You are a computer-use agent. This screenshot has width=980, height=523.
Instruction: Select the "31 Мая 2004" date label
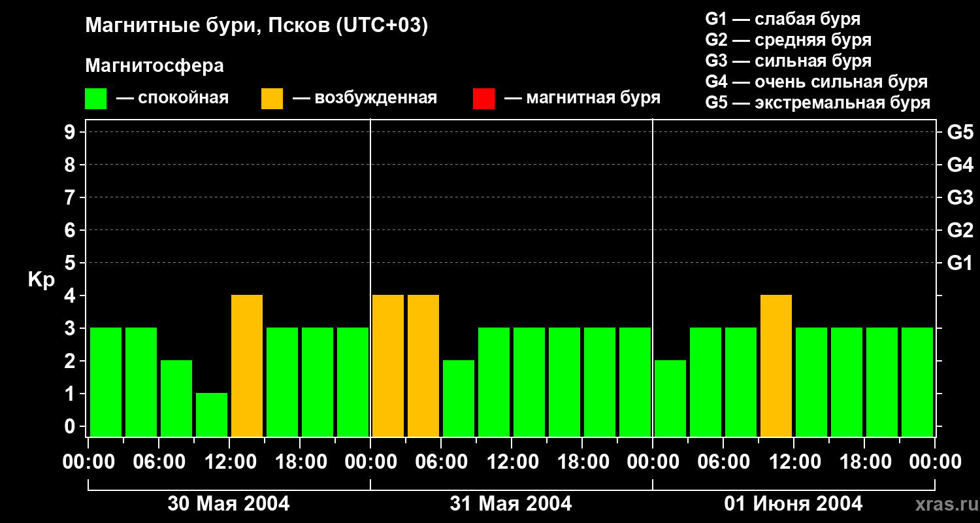(x=511, y=504)
